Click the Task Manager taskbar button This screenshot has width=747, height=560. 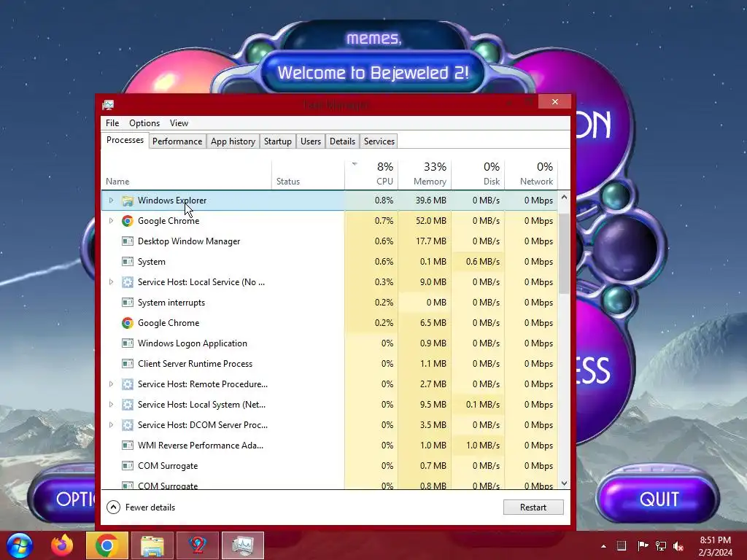click(x=242, y=545)
